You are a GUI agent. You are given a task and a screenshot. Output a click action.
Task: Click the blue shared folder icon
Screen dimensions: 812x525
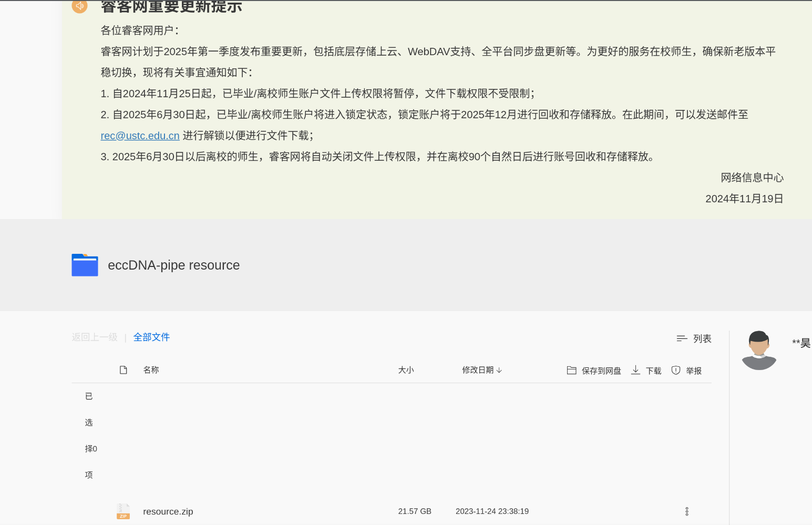click(85, 265)
